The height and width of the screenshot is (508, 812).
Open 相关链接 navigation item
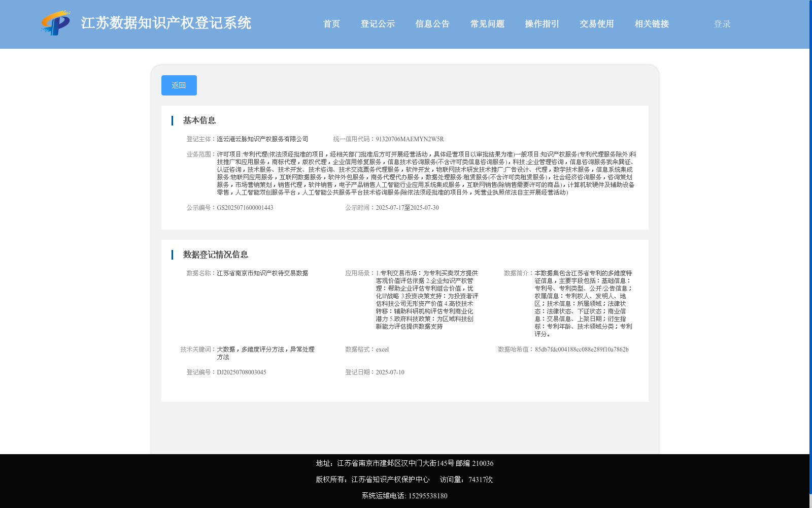(x=652, y=24)
